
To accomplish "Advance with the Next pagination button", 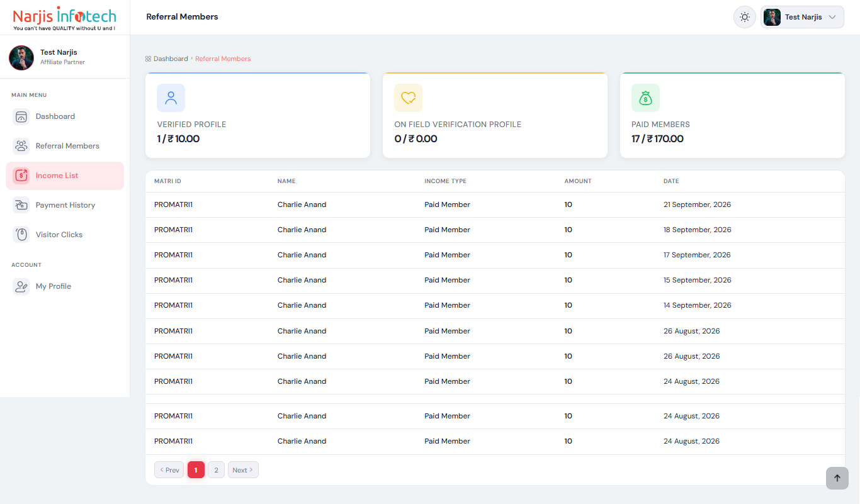I will pyautogui.click(x=243, y=470).
